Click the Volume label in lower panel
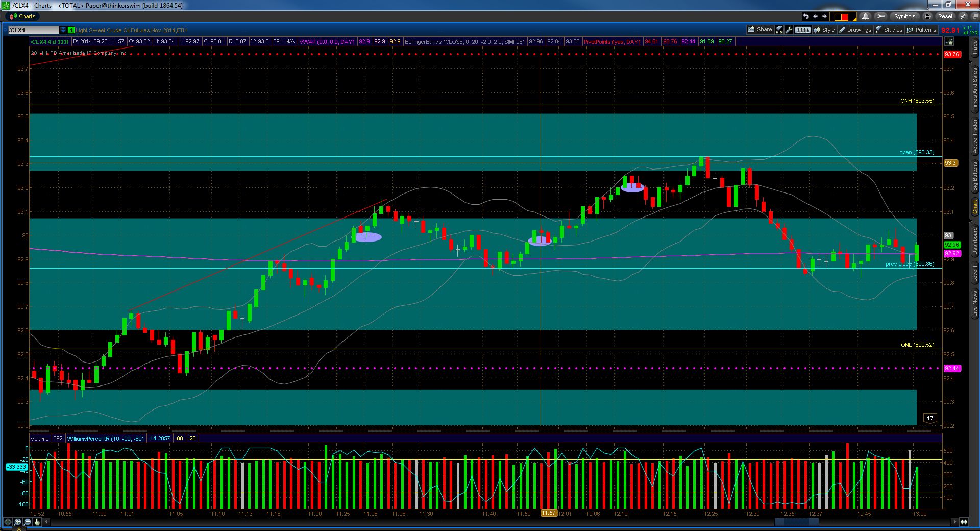Viewport: 980px width, 531px height. click(x=39, y=438)
